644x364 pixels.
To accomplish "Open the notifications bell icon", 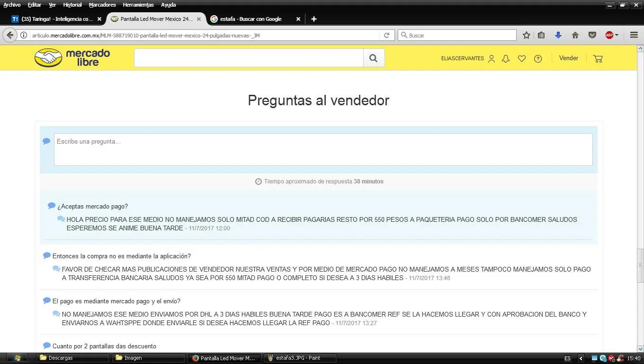I will click(x=506, y=59).
